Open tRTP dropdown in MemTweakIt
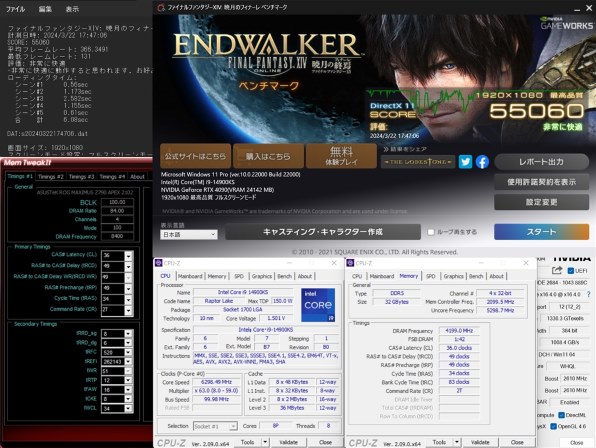This screenshot has width=596, height=448. [x=128, y=380]
